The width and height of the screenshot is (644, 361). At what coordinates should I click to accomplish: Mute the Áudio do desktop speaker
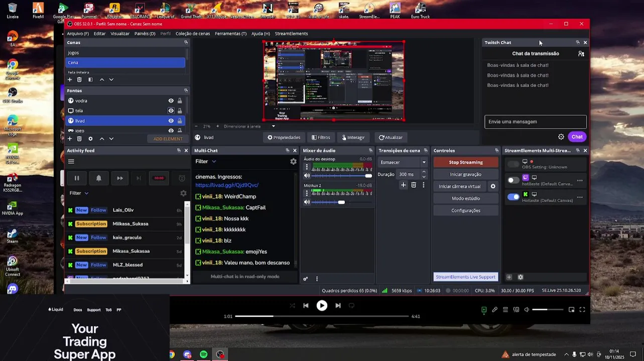307,175
